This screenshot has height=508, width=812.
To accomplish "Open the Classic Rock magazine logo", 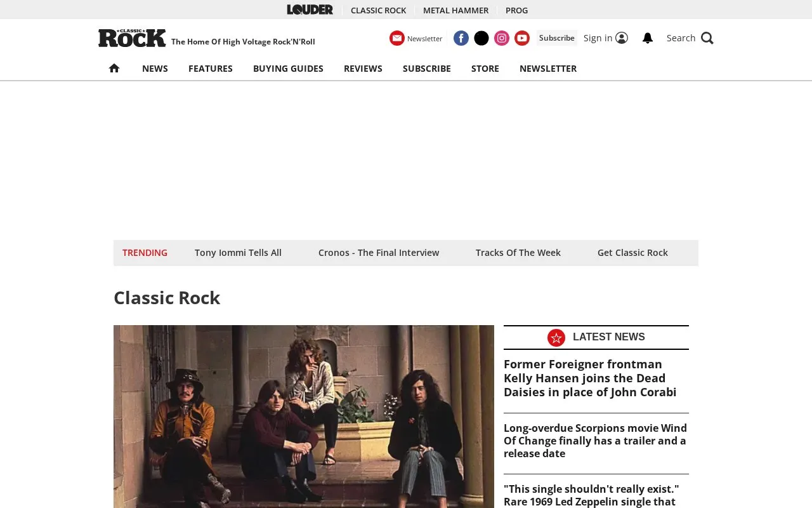I will pos(132,38).
